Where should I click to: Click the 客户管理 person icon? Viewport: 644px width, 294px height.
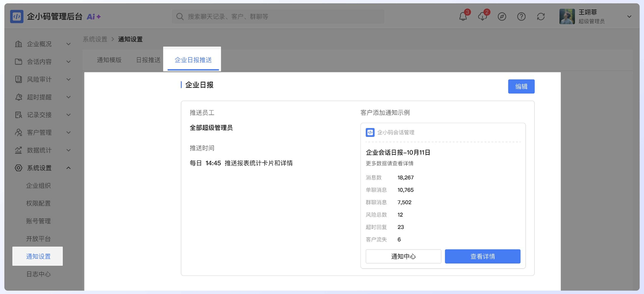(18, 133)
